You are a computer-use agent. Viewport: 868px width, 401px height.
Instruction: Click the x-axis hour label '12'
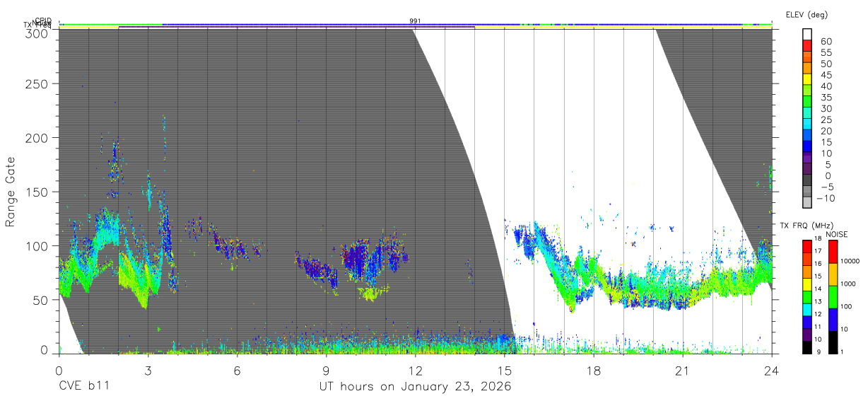coord(416,371)
